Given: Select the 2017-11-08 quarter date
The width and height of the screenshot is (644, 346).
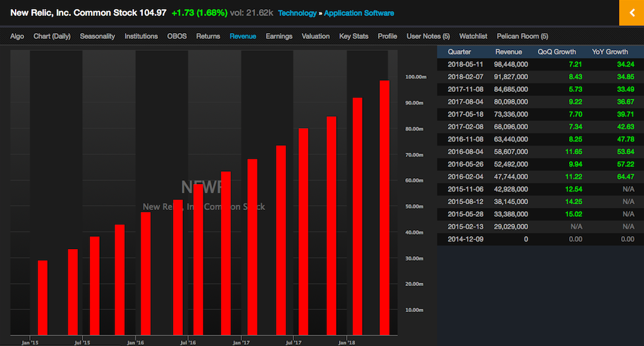Looking at the screenshot, I should click(465, 89).
